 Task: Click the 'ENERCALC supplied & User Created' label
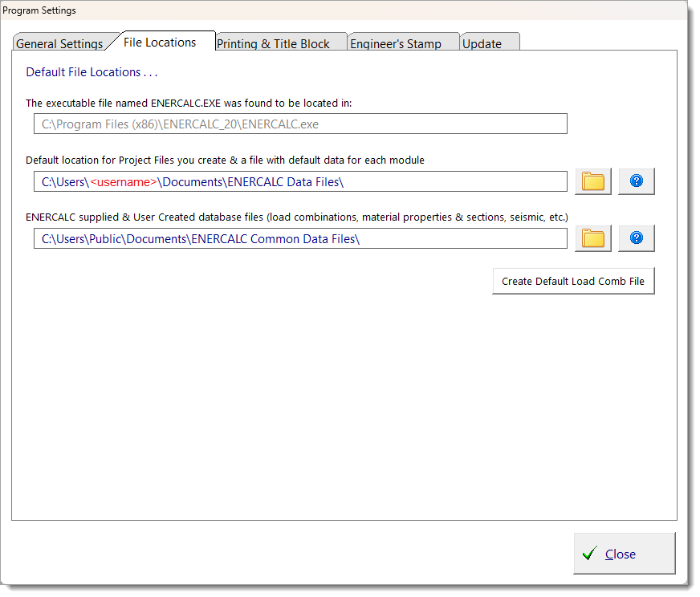(297, 217)
